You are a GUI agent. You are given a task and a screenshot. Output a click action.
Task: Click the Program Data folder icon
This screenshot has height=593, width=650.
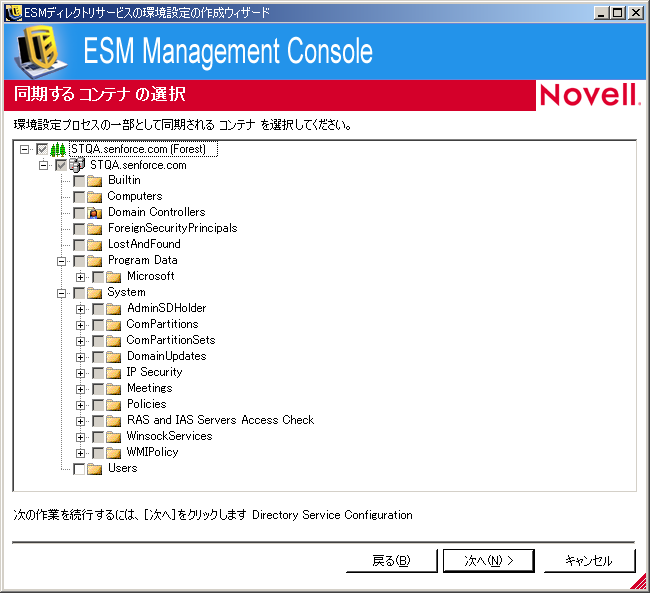point(95,261)
